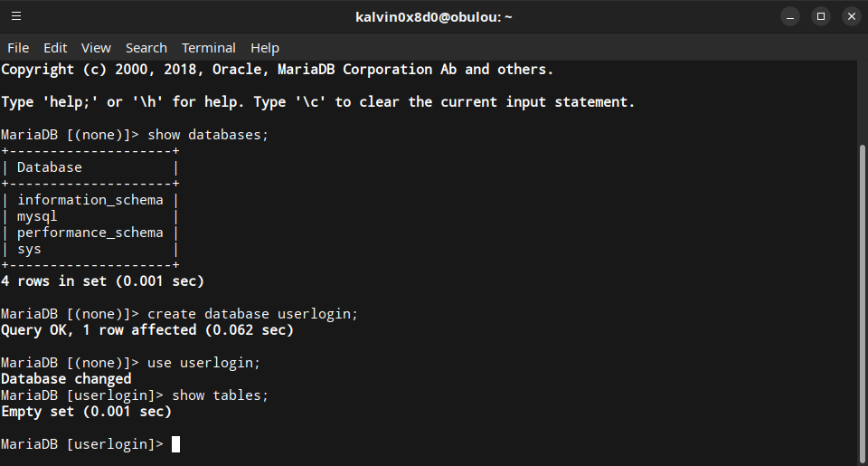Click the window title kalvin0x8d0@obulou

pyautogui.click(x=434, y=16)
